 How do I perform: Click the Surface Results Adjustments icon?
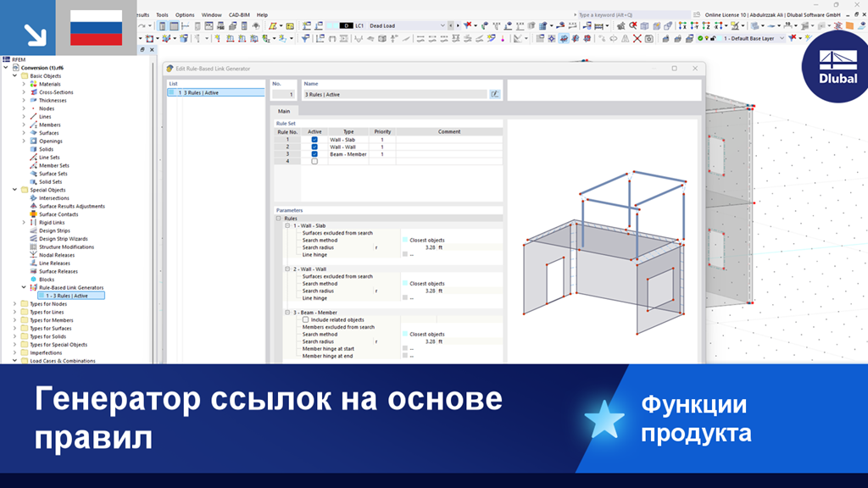[33, 206]
